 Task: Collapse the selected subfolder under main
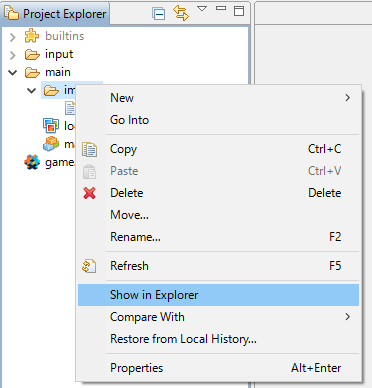pos(32,90)
